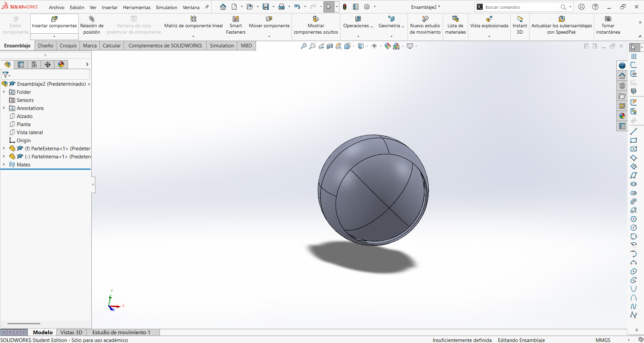
Task: Expand the ParteInterna<1> component
Action: tap(4, 156)
